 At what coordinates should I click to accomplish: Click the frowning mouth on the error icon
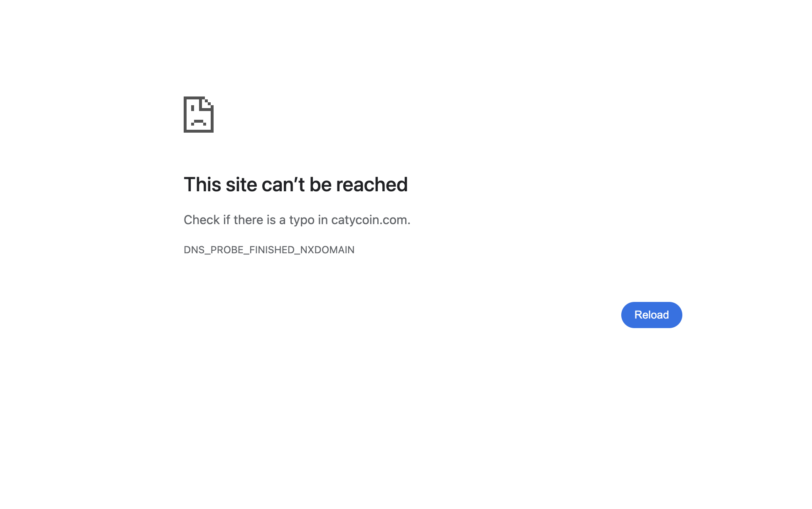click(199, 122)
